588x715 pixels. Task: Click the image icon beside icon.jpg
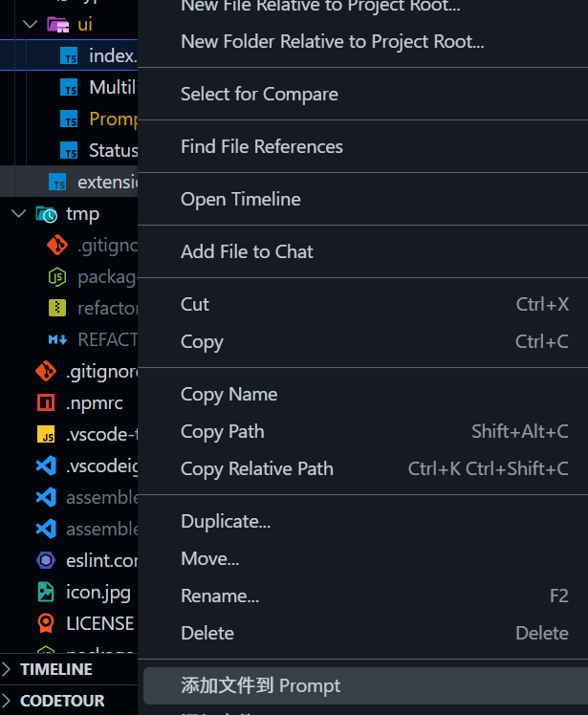coord(46,592)
